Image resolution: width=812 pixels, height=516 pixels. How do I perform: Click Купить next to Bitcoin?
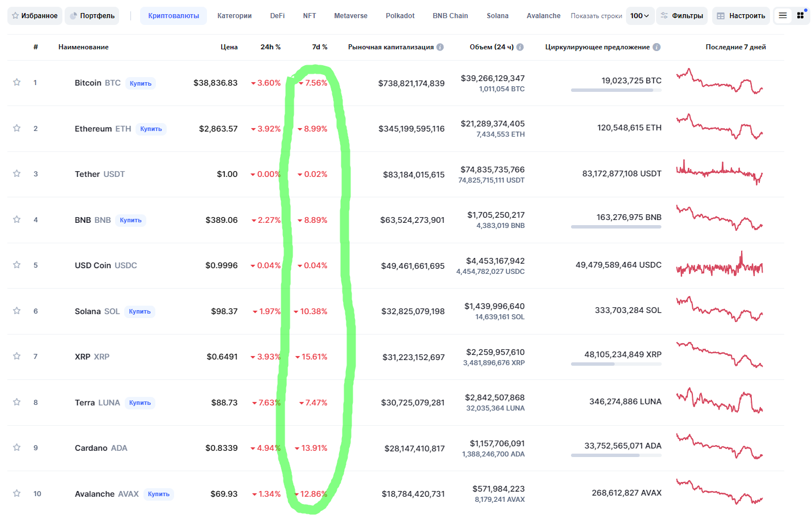coord(141,83)
